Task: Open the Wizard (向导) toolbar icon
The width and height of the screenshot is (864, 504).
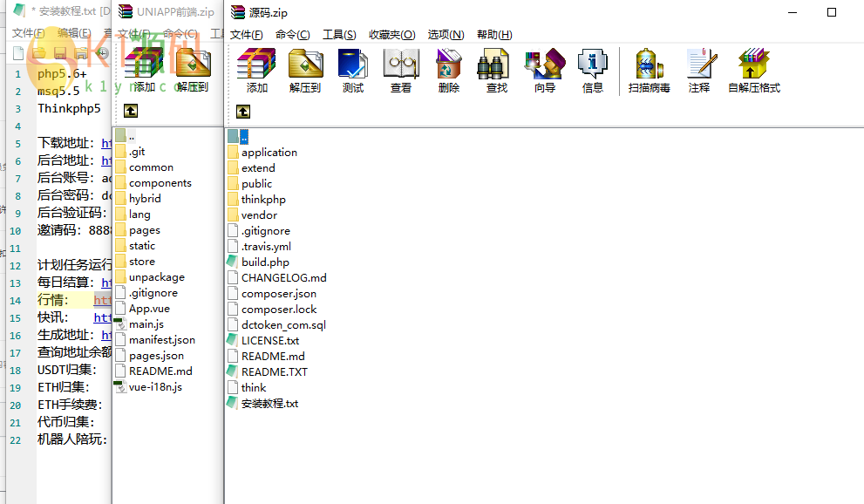Action: pos(544,64)
